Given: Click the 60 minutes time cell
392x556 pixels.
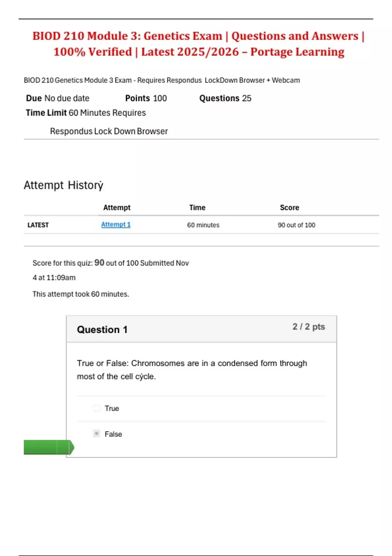Looking at the screenshot, I should (x=203, y=225).
